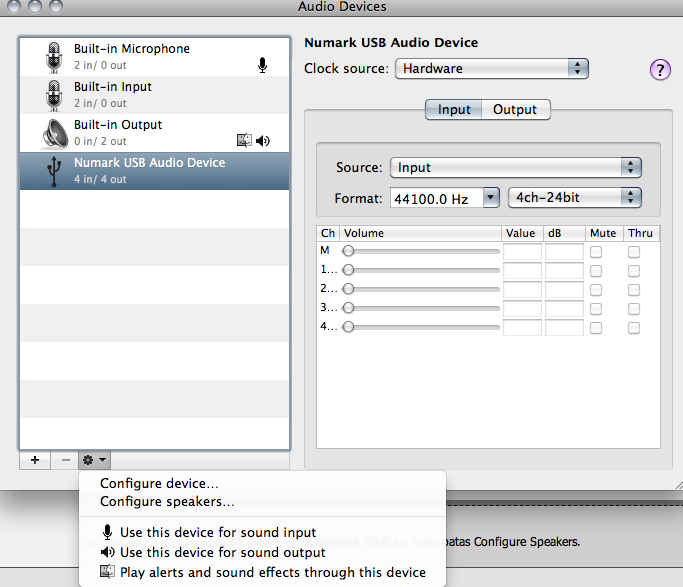
Task: Select the Built-in Output device row
Action: 155,133
